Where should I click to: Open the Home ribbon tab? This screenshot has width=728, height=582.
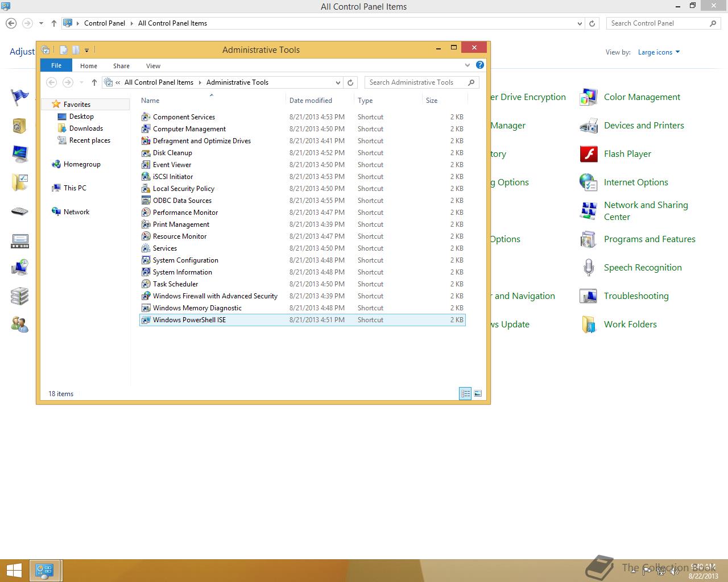(89, 66)
